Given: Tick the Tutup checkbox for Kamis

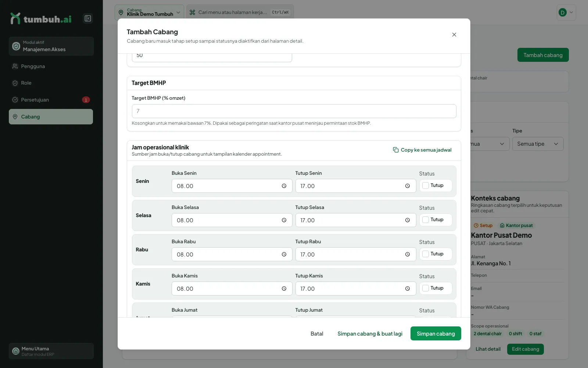Looking at the screenshot, I should (426, 288).
